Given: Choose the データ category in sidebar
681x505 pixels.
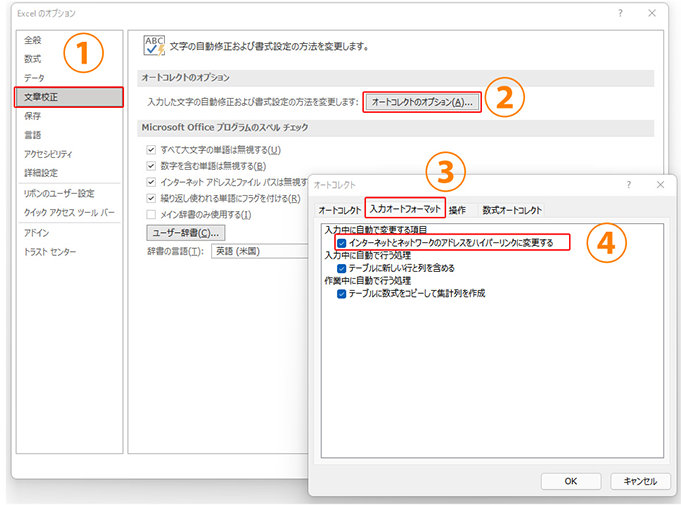Looking at the screenshot, I should click(x=34, y=78).
